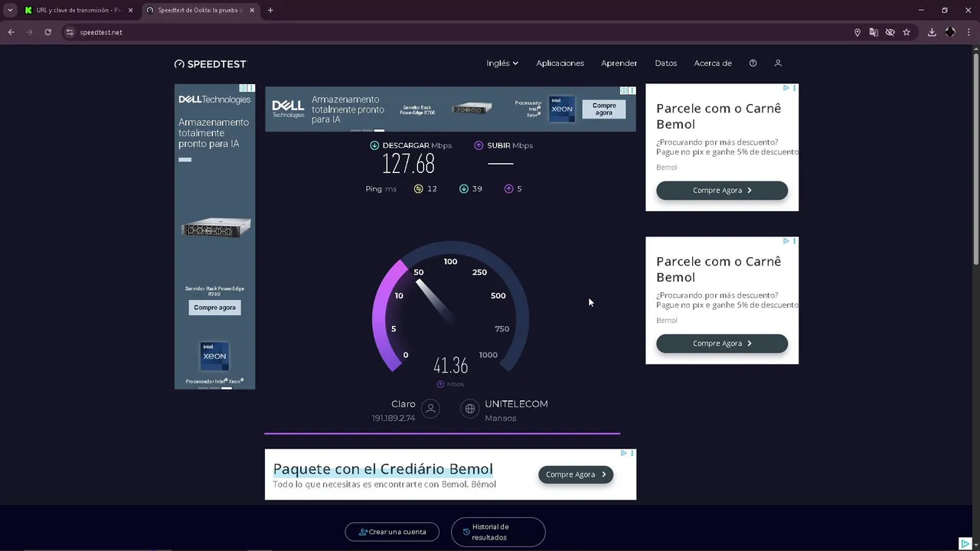This screenshot has height=551, width=980.
Task: Click the Speedtest logo
Action: click(x=211, y=64)
